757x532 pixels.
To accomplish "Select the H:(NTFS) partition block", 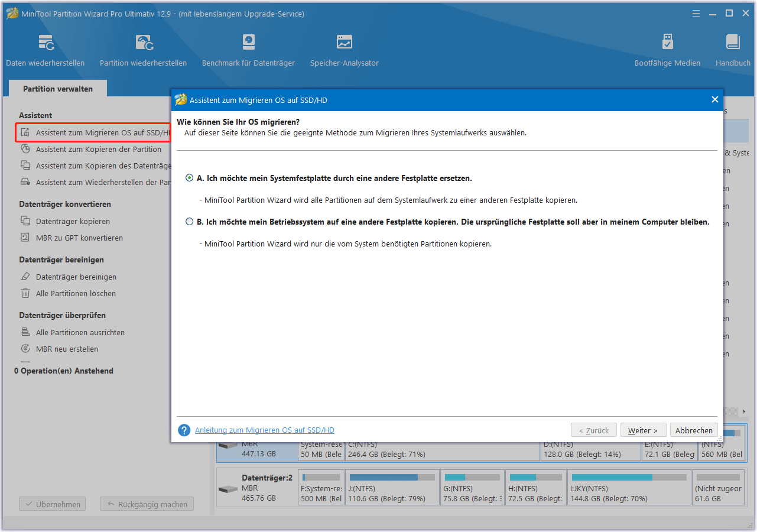I will point(535,488).
